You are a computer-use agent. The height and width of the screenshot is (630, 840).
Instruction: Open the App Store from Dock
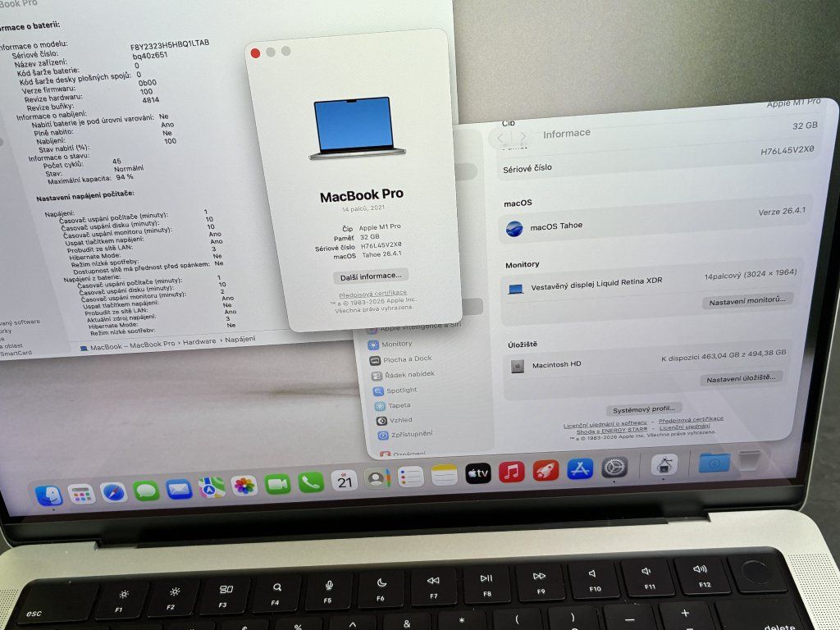tap(580, 468)
